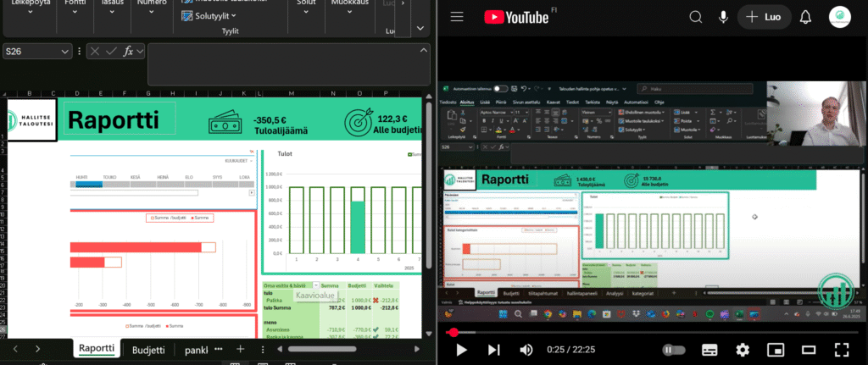Add a new sheet with plus
Screen dimensions: 868x365
coord(240,349)
